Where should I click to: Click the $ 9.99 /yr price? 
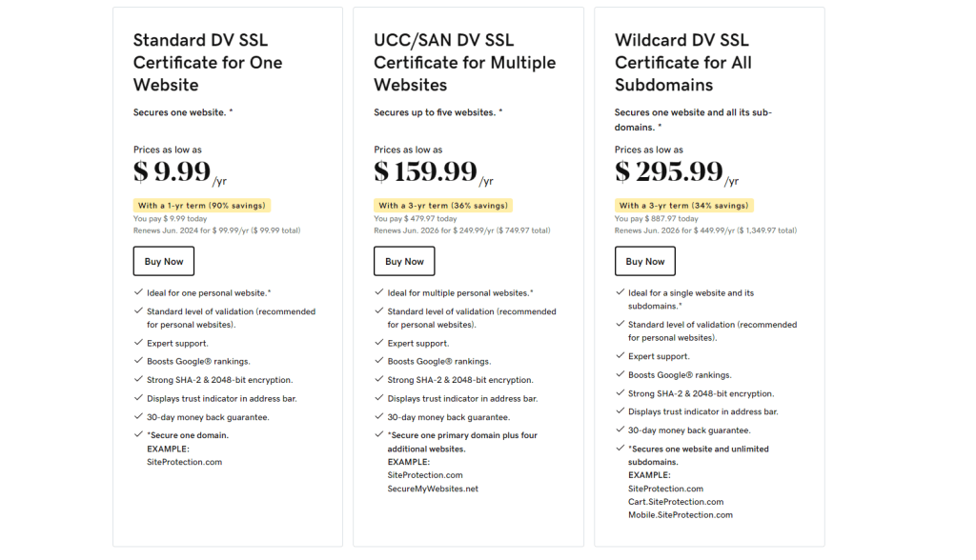180,172
